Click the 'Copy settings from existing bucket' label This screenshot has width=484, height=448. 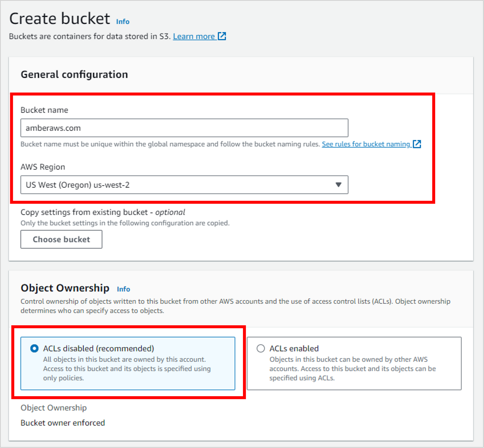tap(103, 212)
